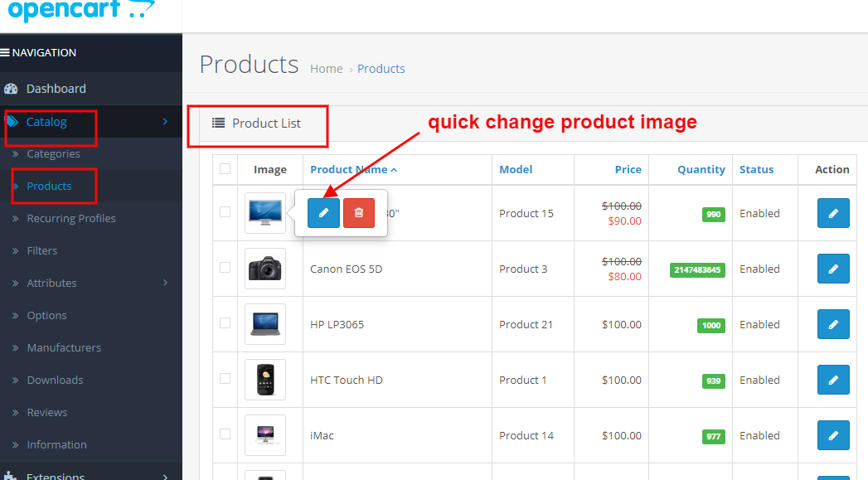This screenshot has width=868, height=480.
Task: Sort by Quantity column header
Action: pos(701,169)
